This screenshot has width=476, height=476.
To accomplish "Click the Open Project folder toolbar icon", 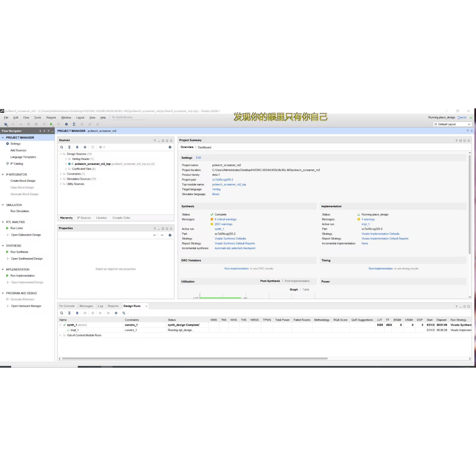I will (x=6, y=124).
